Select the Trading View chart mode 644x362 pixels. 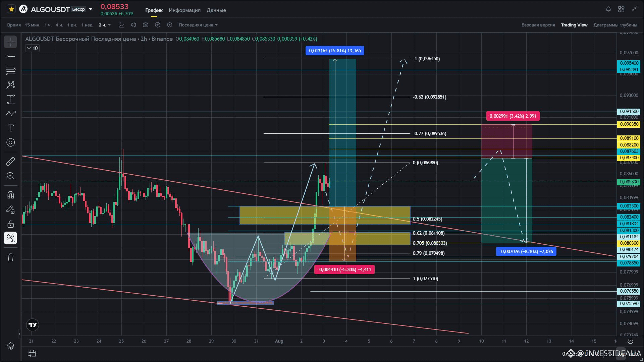click(574, 25)
